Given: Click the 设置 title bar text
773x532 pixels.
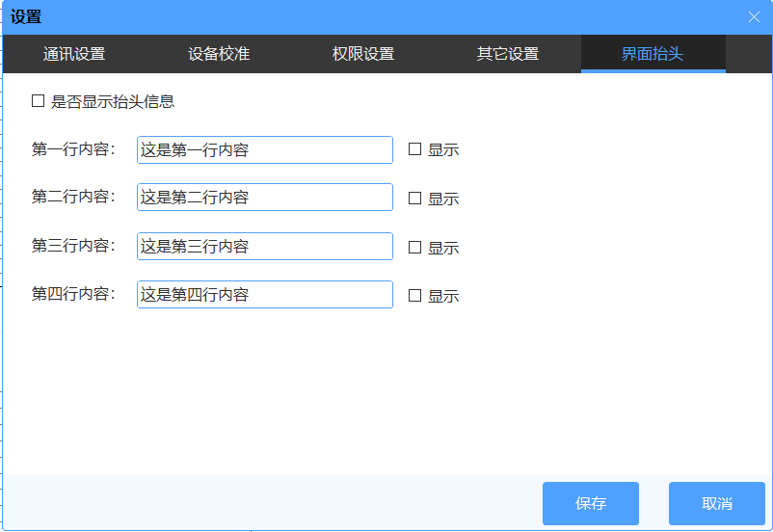Looking at the screenshot, I should 26,17.
